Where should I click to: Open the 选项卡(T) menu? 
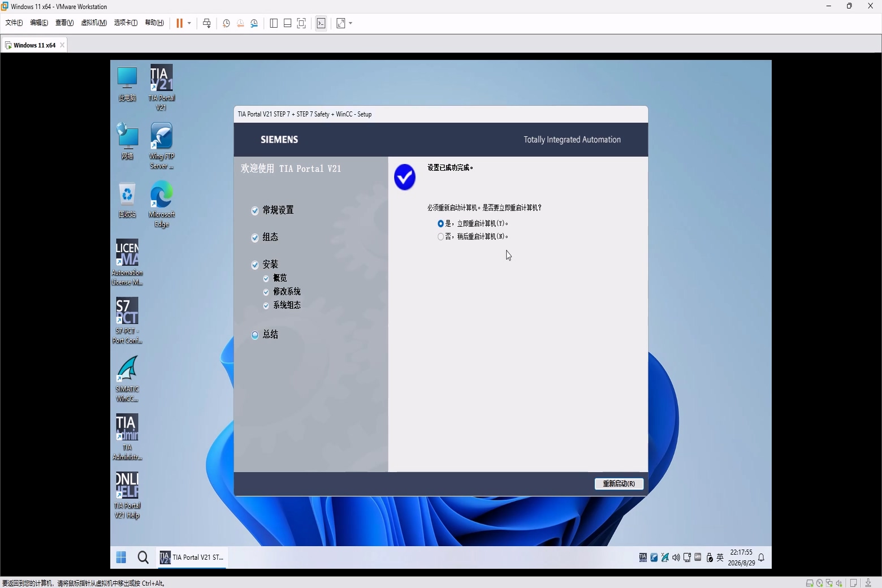(126, 23)
